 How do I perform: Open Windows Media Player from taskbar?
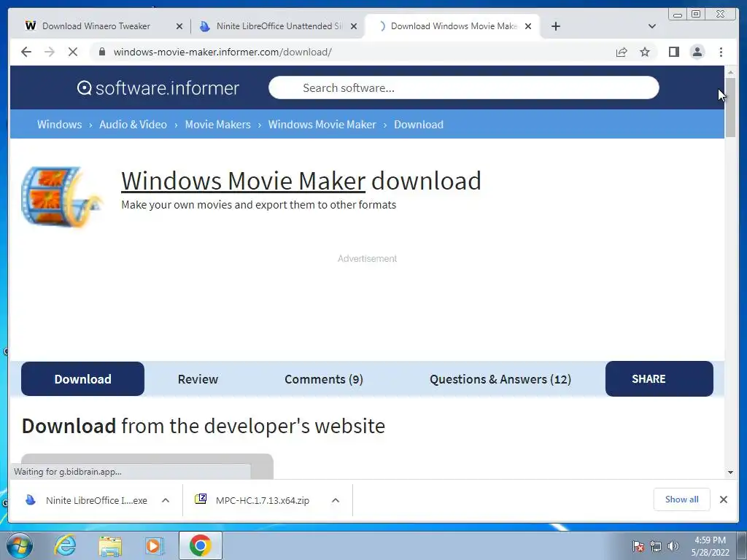[x=155, y=545]
